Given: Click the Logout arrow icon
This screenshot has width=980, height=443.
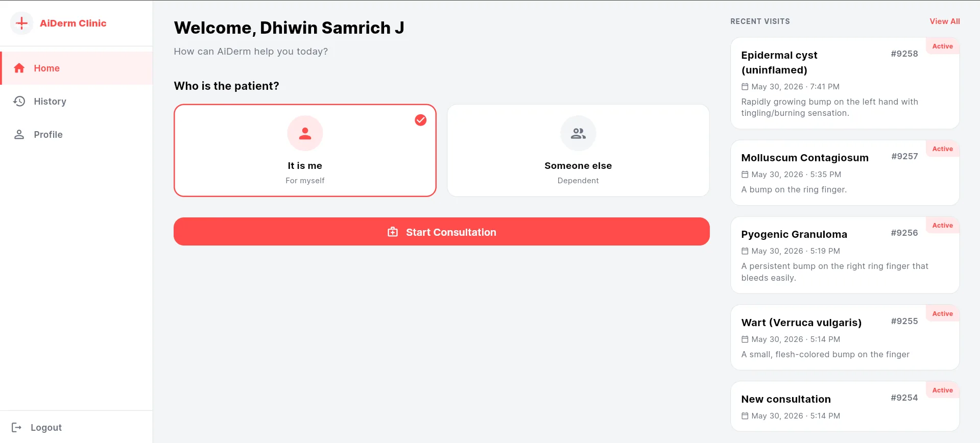Looking at the screenshot, I should (16, 427).
